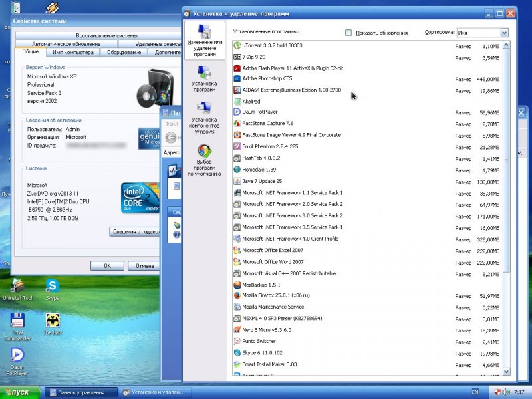Viewport: 532px width, 399px height.
Task: Open Автоматическое обновление tab
Action: click(66, 44)
